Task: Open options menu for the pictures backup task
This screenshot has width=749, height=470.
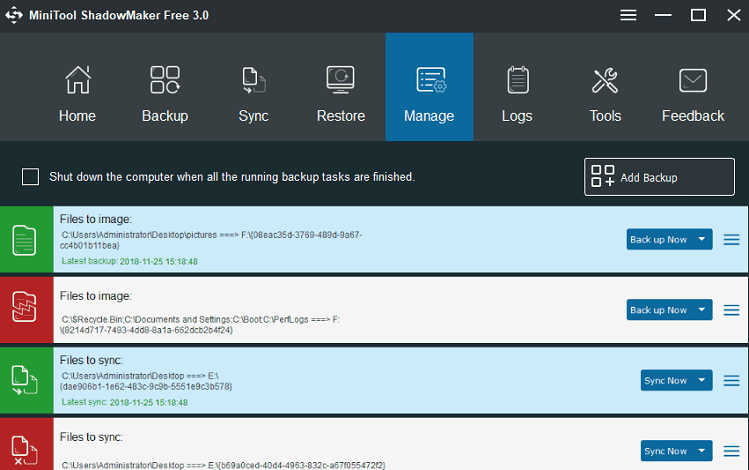Action: [x=731, y=239]
